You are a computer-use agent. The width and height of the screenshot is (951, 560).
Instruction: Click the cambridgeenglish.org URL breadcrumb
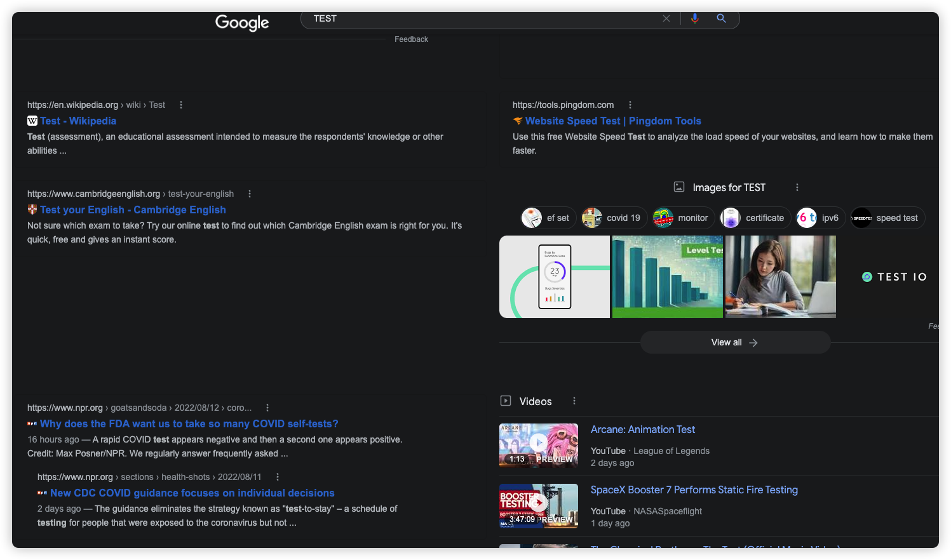point(130,194)
